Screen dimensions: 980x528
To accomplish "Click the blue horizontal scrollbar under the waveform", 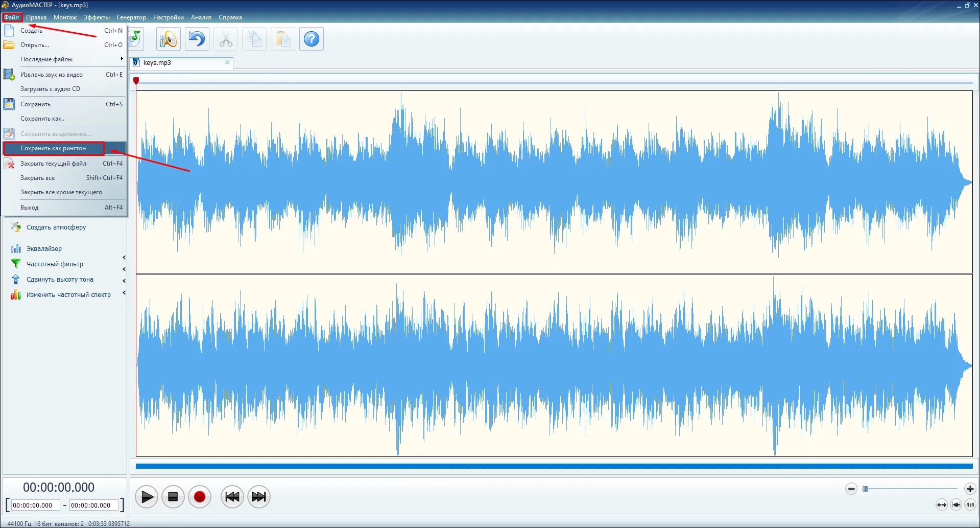I will [554, 466].
